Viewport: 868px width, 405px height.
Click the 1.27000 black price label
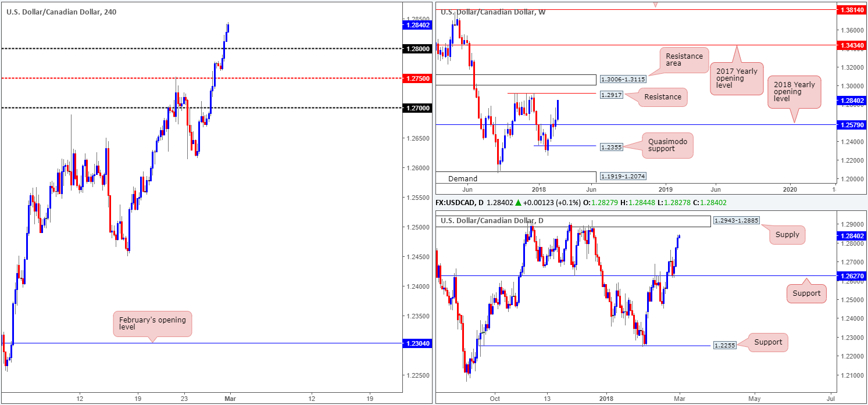point(417,107)
